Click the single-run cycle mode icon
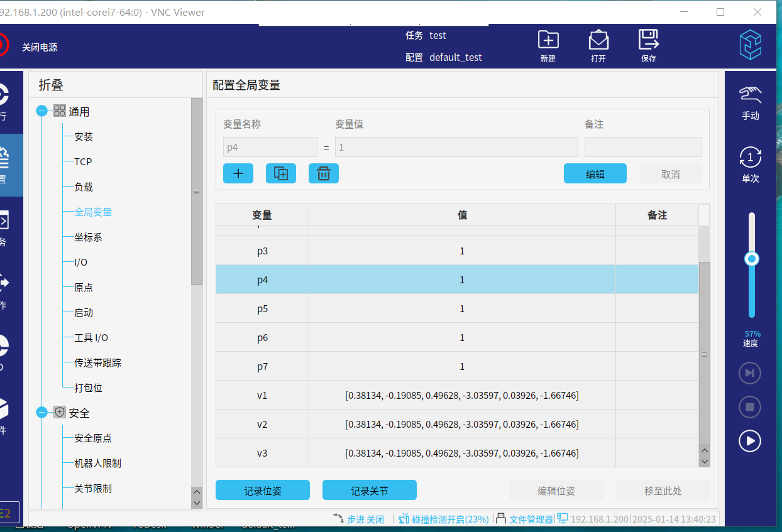 [x=750, y=158]
